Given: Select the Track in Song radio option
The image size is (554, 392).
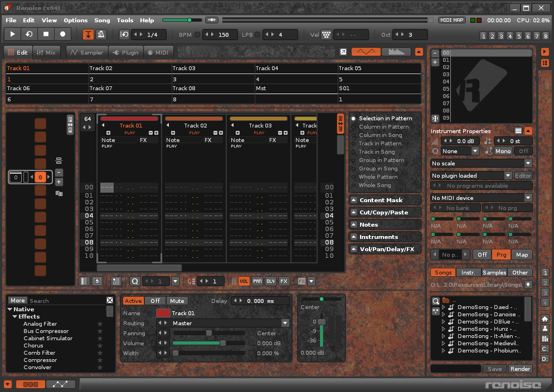Looking at the screenshot, I should pos(373,151).
